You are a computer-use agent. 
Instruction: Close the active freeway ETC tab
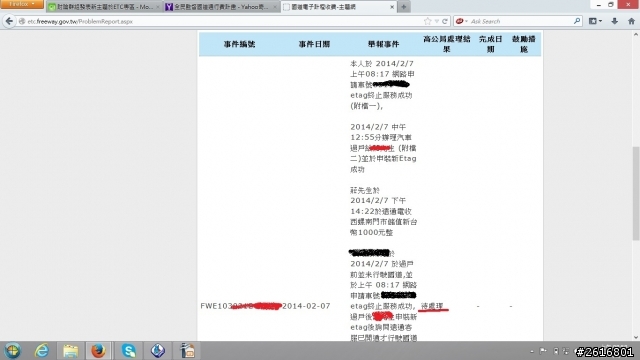coord(392,7)
